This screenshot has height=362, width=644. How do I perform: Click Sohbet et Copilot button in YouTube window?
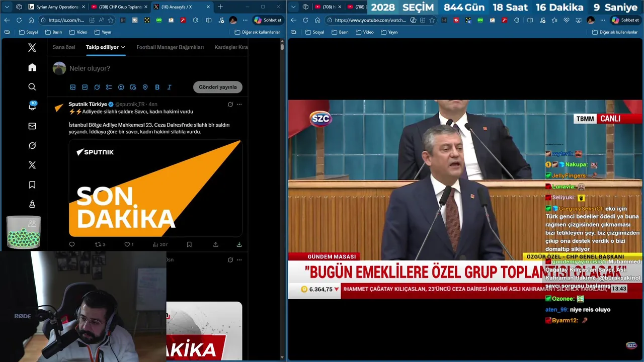click(625, 20)
